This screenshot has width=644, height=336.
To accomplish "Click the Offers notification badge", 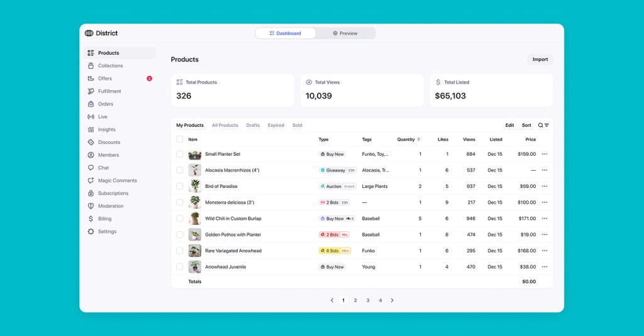I will click(150, 79).
